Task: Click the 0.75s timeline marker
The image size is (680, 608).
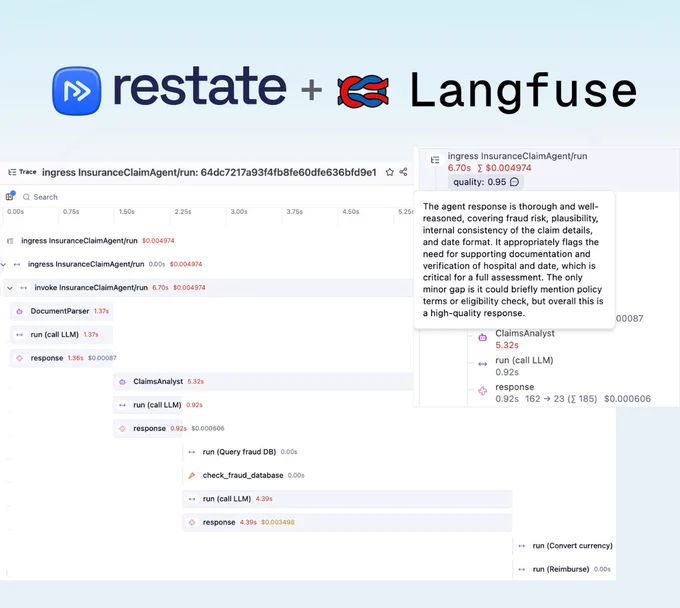Action: click(x=71, y=212)
